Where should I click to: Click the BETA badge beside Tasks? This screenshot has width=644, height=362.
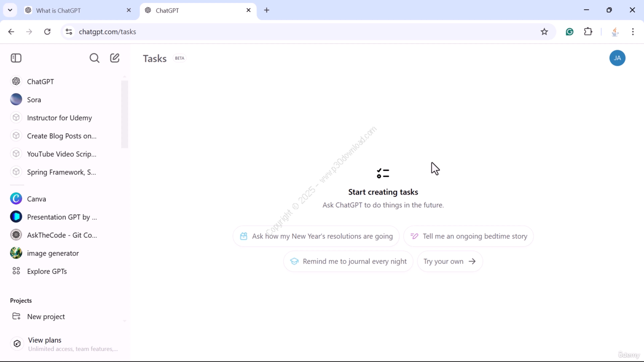coord(180,58)
